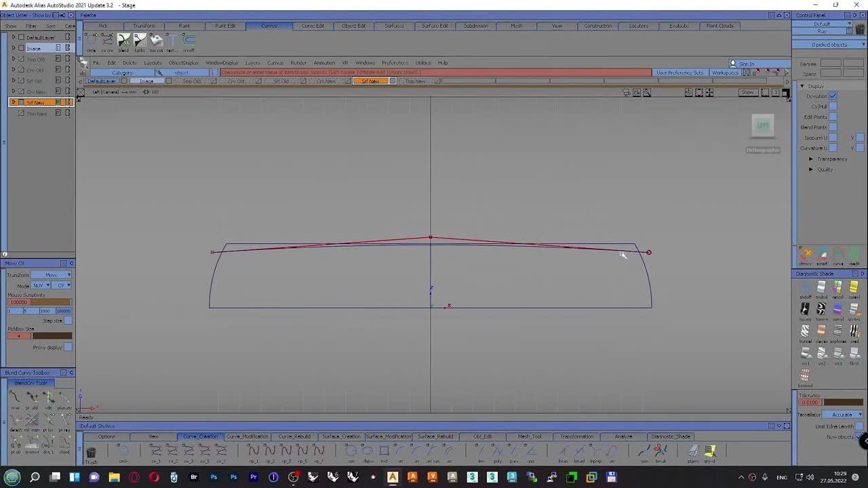Viewport: 868px width, 488px height.
Task: Open the 0 picked objects dropdown
Action: pyautogui.click(x=829, y=45)
